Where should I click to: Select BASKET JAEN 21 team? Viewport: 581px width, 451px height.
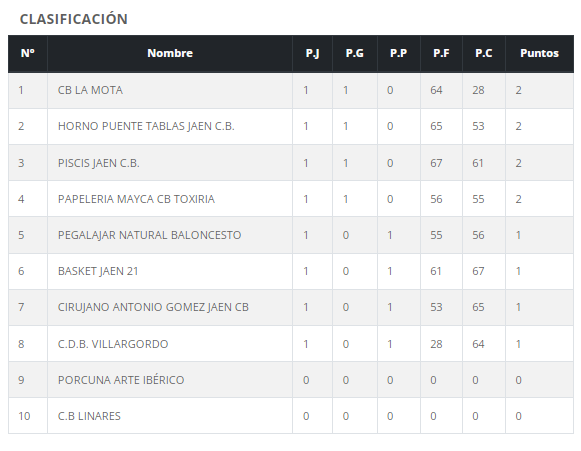click(x=98, y=271)
